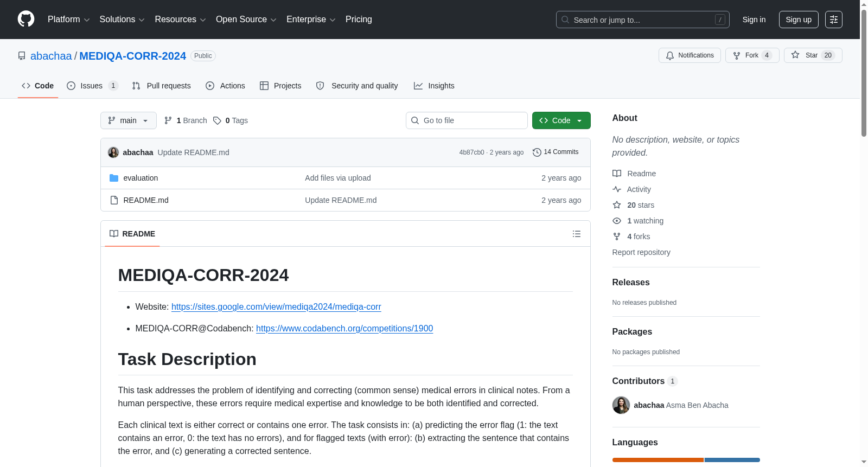Click the branch icon next to 1 Branch
This screenshot has height=467, width=868.
168,120
